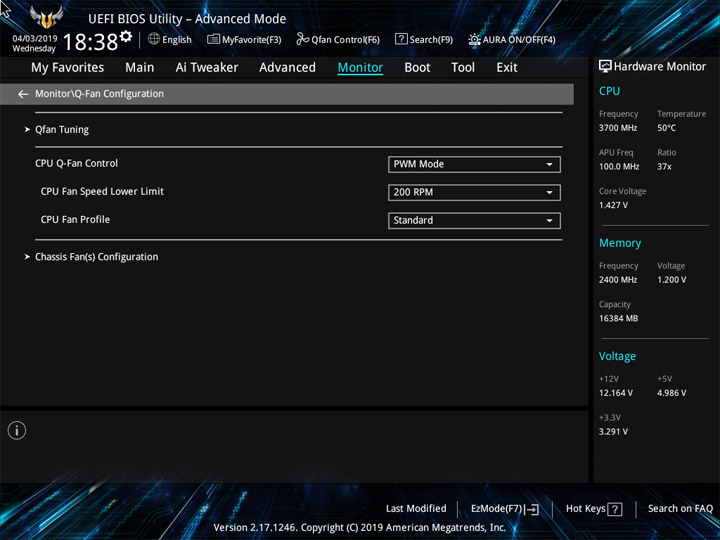Viewport: 720px width, 540px height.
Task: Click the Voltage section heading
Action: pyautogui.click(x=617, y=356)
